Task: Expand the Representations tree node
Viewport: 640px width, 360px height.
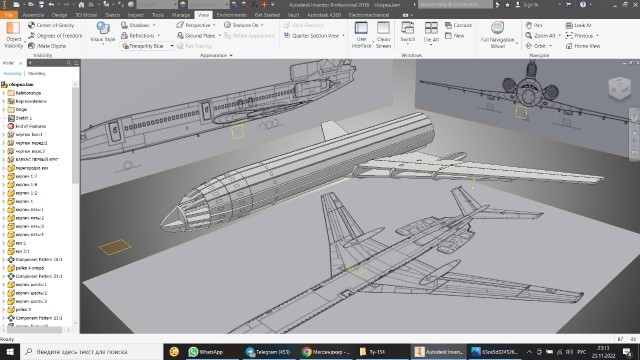Action: [4, 101]
